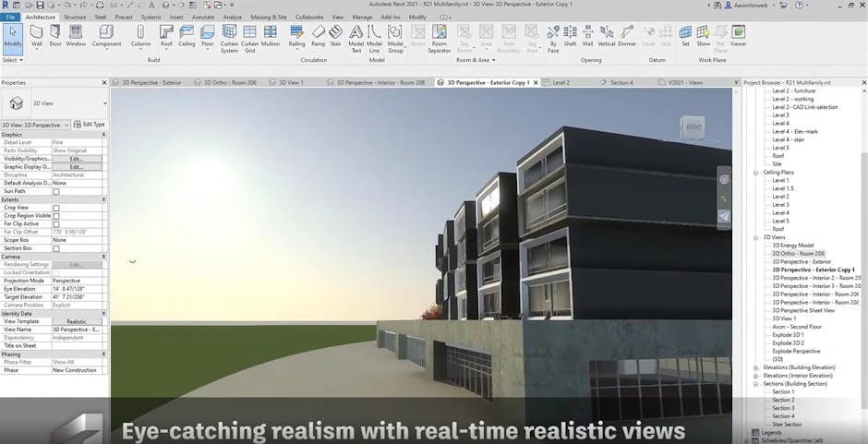868x444 pixels.
Task: Activate the Model Line tool
Action: (x=374, y=39)
